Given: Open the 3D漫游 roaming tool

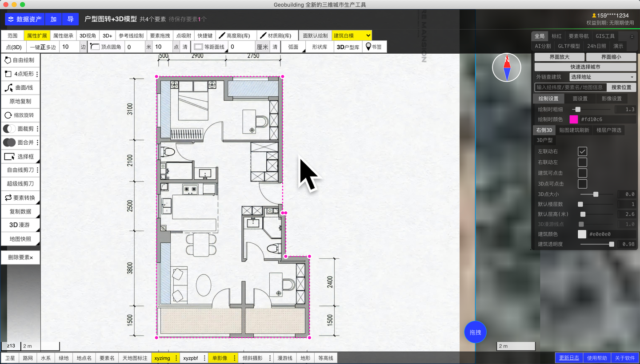Looking at the screenshot, I should (x=20, y=225).
